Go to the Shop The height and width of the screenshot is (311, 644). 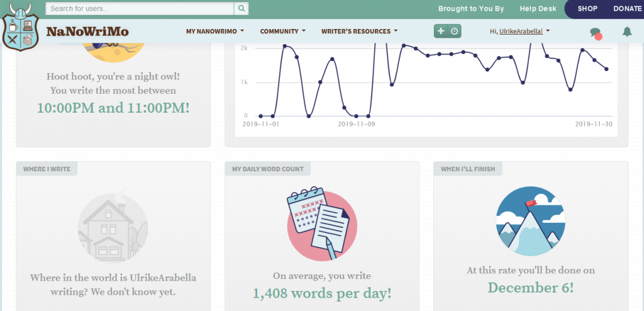587,9
